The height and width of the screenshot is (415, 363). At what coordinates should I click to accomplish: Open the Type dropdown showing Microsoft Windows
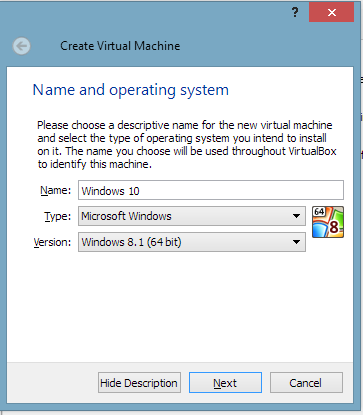coord(192,216)
